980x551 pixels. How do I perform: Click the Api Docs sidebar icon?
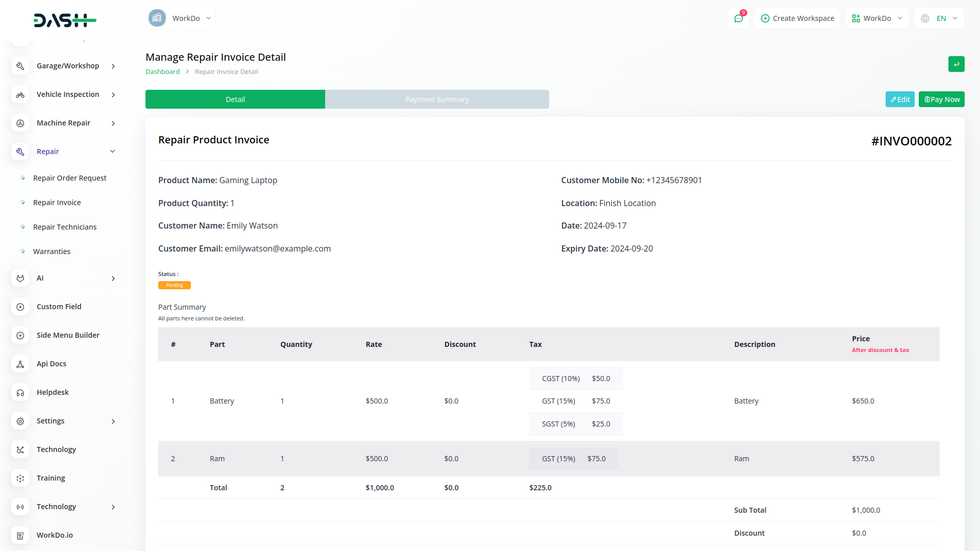coord(20,364)
